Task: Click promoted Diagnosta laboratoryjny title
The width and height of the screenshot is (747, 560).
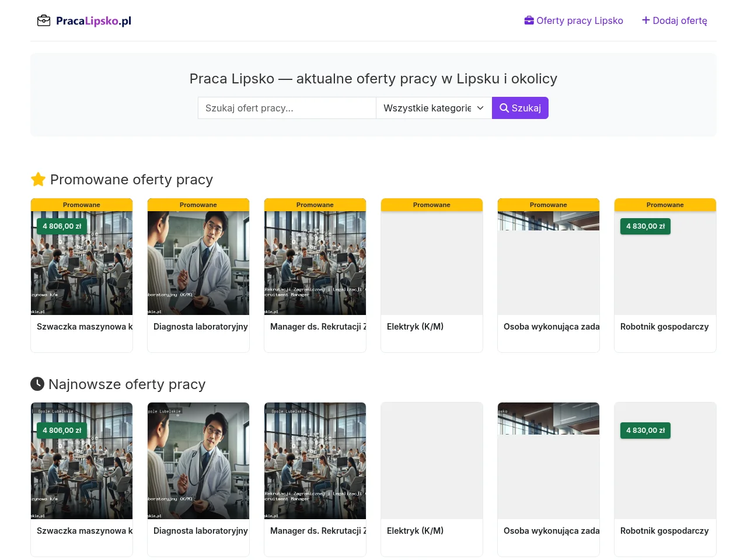Action: coord(201,327)
